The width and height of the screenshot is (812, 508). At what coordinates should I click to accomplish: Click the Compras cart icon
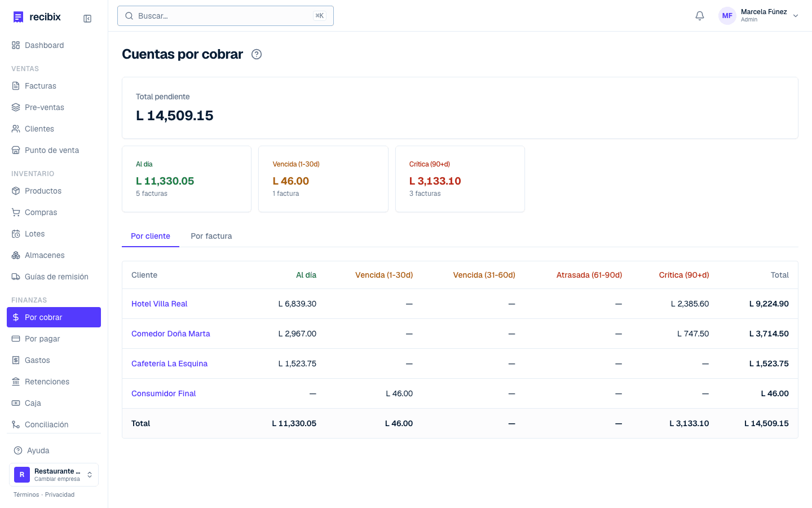point(16,212)
